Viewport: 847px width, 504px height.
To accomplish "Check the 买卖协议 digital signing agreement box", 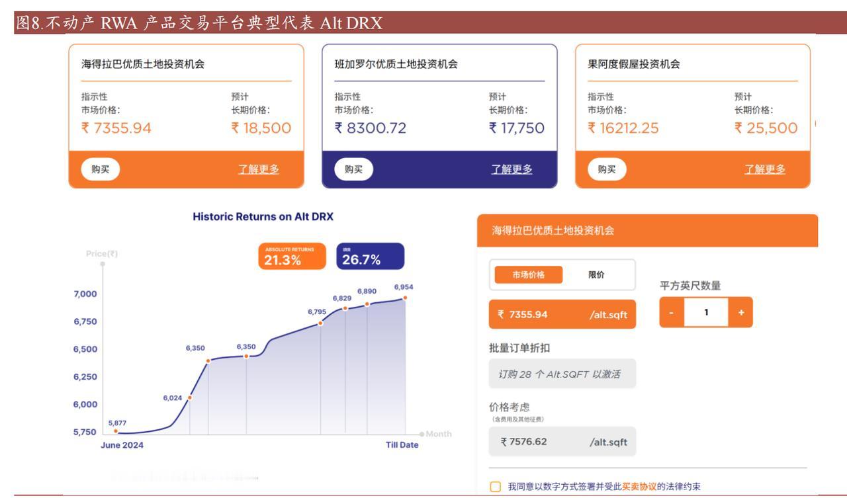I will [495, 487].
